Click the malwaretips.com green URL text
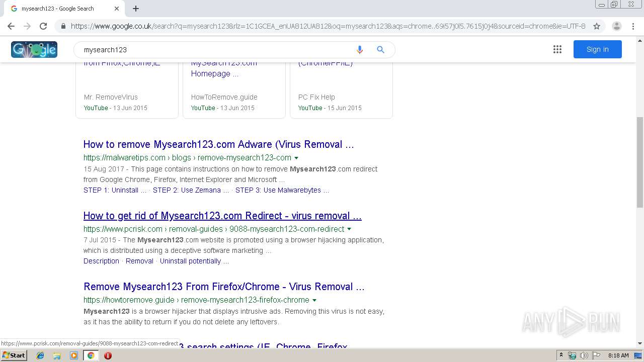This screenshot has width=644, height=362. [x=187, y=158]
